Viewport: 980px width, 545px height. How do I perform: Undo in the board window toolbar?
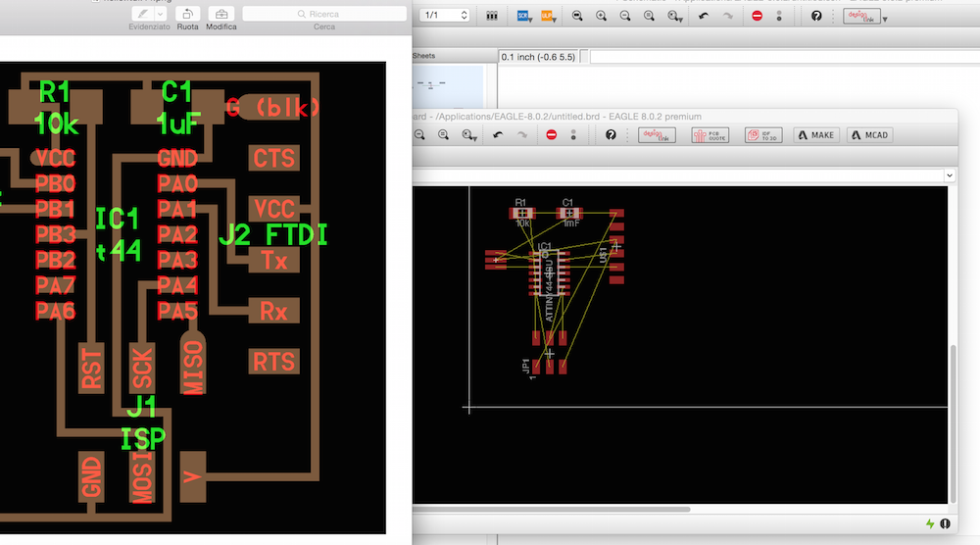click(x=498, y=135)
